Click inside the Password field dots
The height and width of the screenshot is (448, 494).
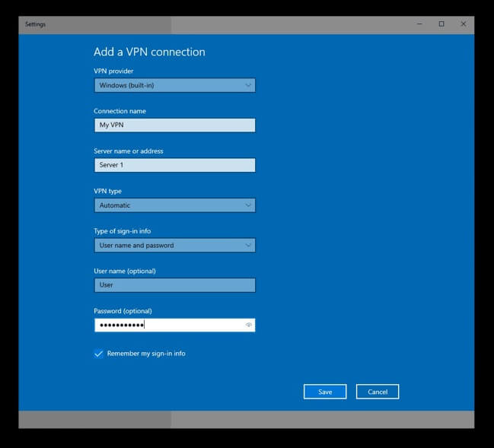point(122,325)
